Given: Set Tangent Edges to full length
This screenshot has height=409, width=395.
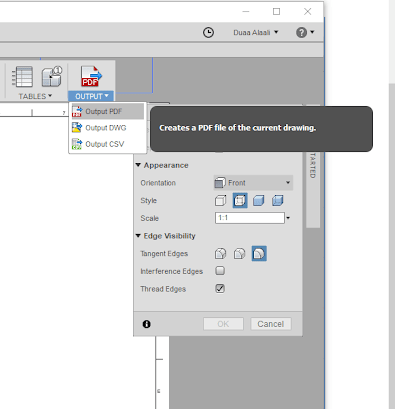Looking at the screenshot, I should tap(220, 254).
